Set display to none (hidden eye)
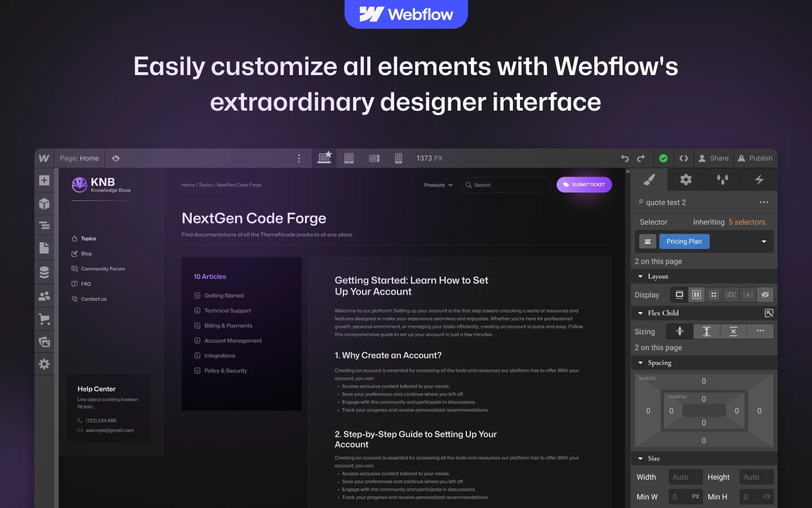This screenshot has width=812, height=508. [765, 295]
